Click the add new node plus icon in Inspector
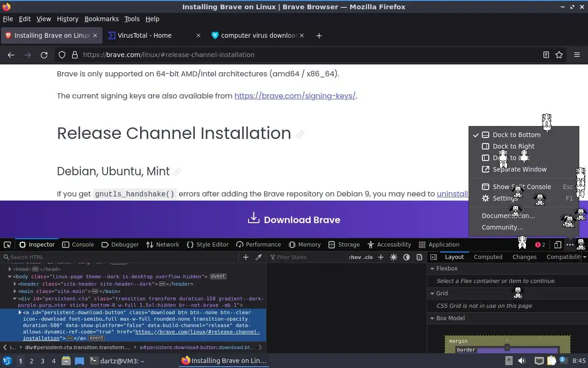Screen dimensions: 588x368 pyautogui.click(x=246, y=257)
